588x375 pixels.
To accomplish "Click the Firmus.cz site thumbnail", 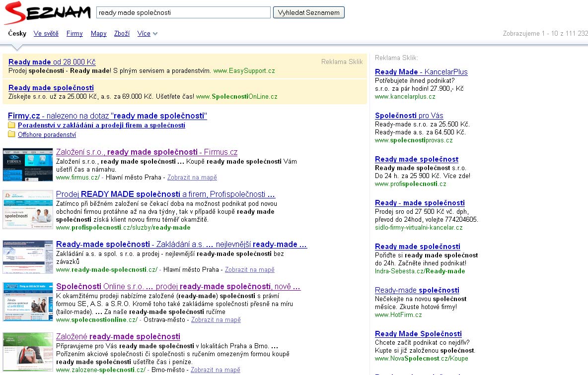I will point(28,165).
